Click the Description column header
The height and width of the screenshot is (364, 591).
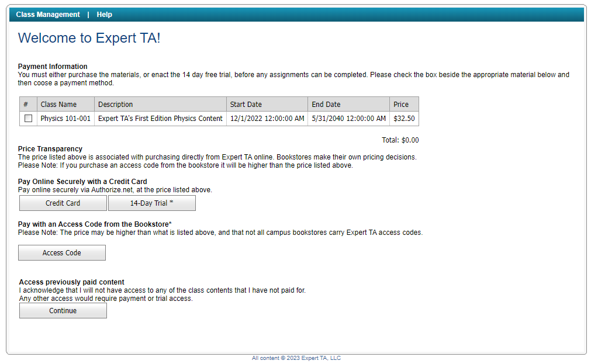(160, 105)
